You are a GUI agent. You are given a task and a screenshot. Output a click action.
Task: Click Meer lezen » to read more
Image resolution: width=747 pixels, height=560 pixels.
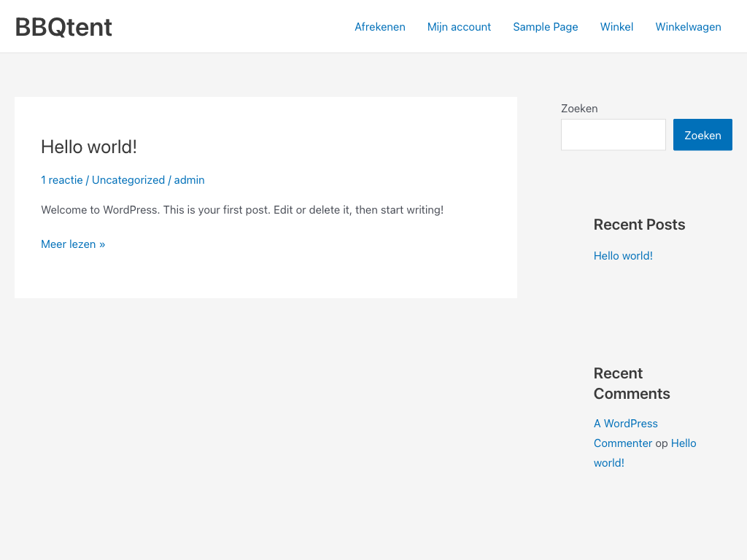coord(73,244)
